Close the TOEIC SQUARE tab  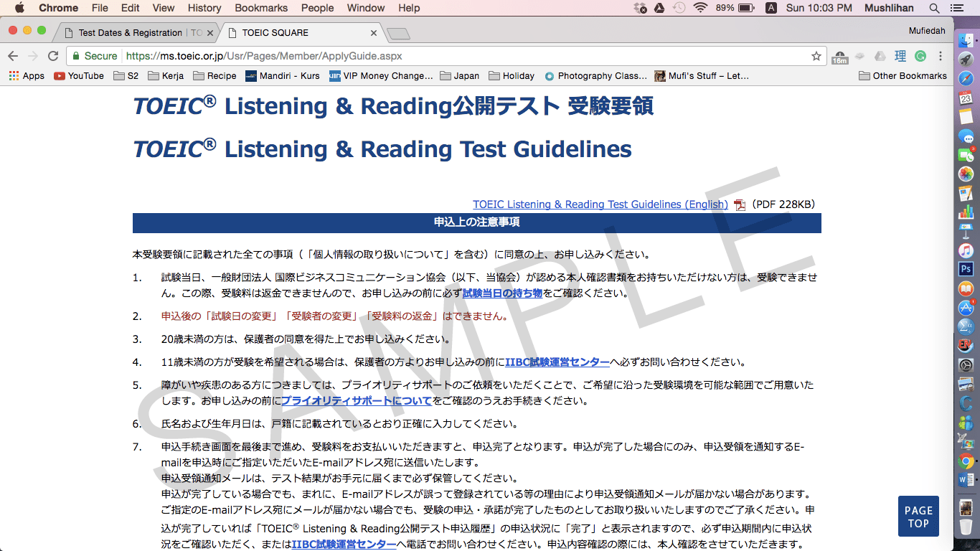point(374,33)
